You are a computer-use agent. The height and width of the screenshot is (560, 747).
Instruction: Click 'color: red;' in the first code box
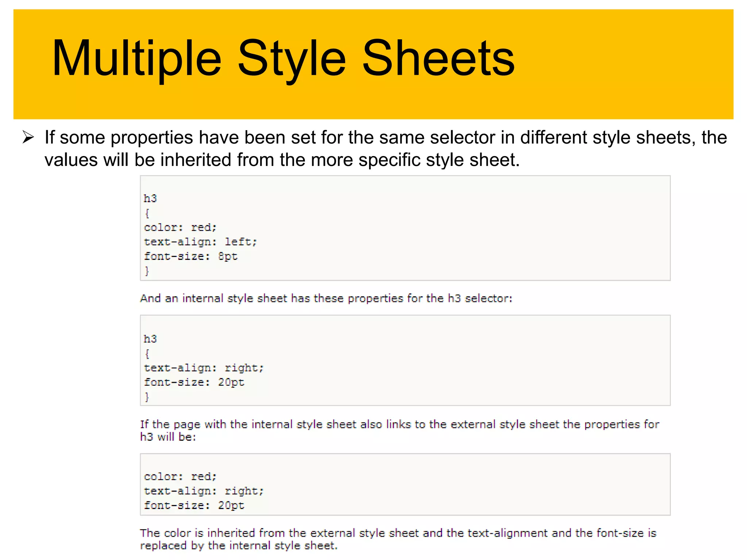point(180,227)
